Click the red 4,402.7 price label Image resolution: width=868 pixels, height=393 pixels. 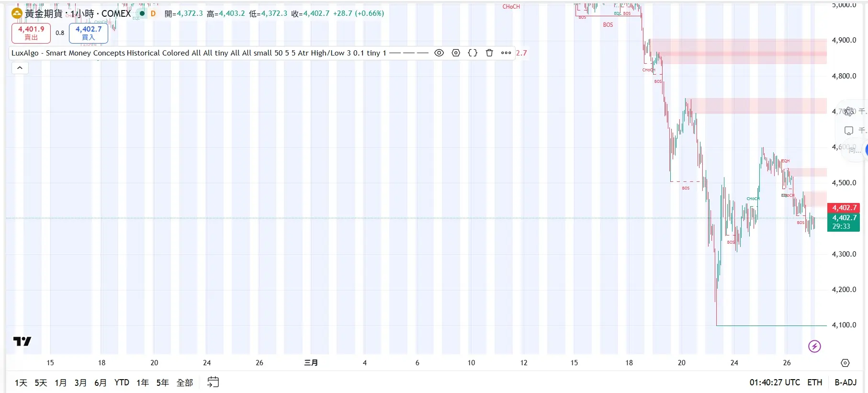click(x=844, y=208)
